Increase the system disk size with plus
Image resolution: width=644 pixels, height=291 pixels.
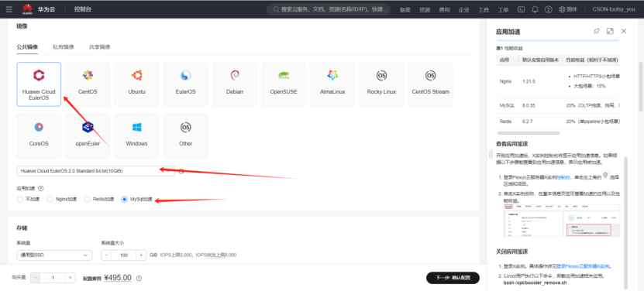[x=141, y=255]
